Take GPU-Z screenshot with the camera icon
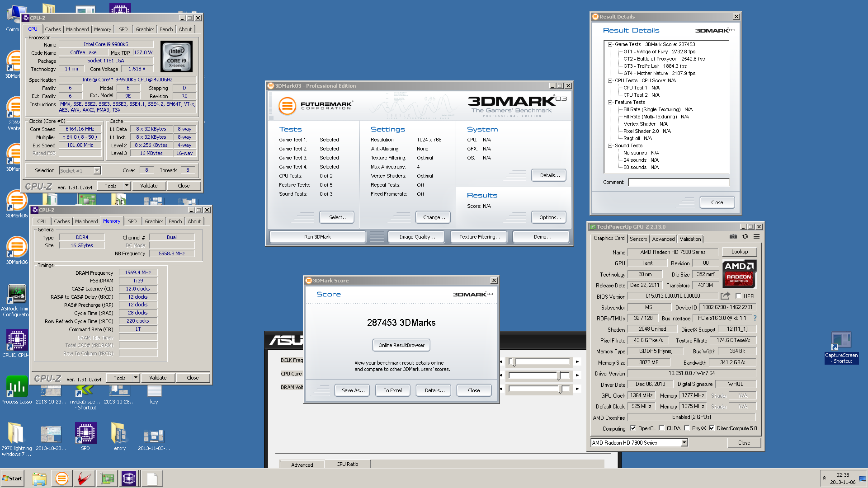868x488 pixels. (733, 236)
